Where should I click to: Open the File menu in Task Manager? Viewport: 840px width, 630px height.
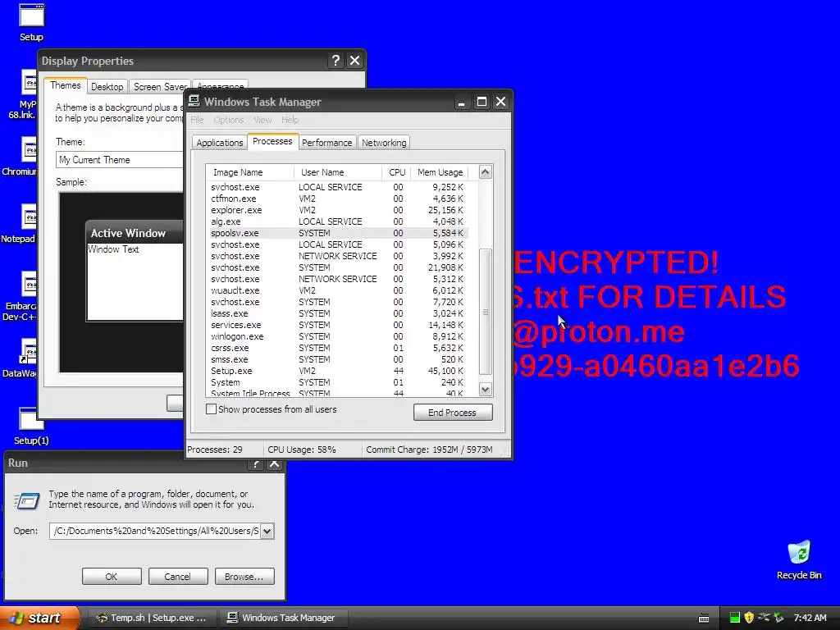pyautogui.click(x=197, y=120)
